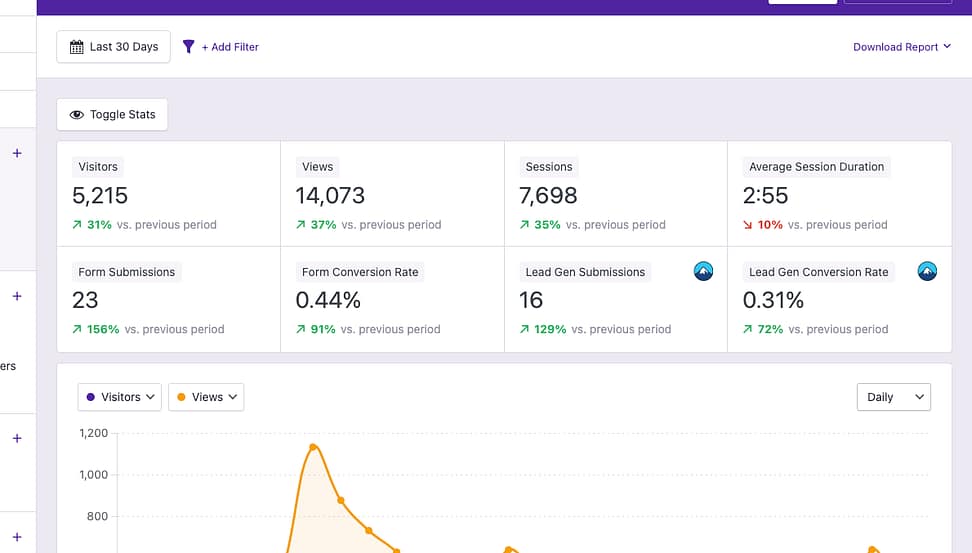Screen dimensions: 972x553
Task: Open the Last 30 Days date range
Action: click(x=113, y=47)
